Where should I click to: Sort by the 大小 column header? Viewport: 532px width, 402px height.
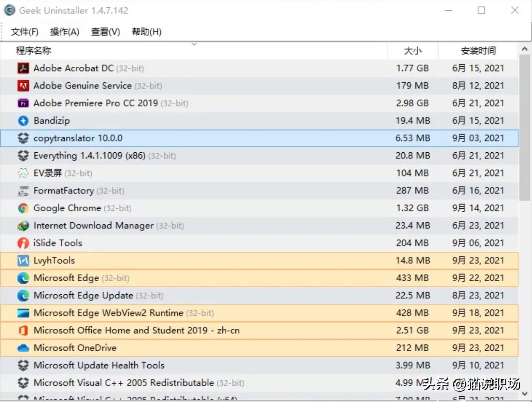tap(413, 51)
